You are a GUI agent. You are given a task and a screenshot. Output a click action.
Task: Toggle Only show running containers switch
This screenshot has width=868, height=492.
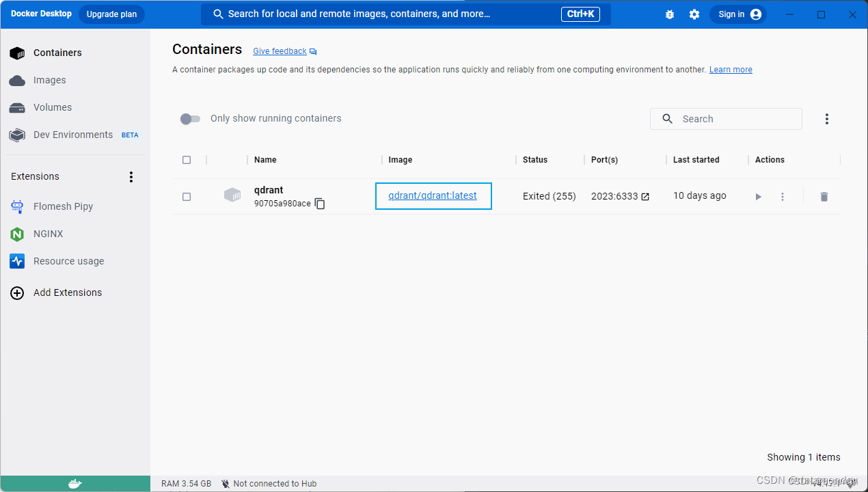tap(190, 119)
